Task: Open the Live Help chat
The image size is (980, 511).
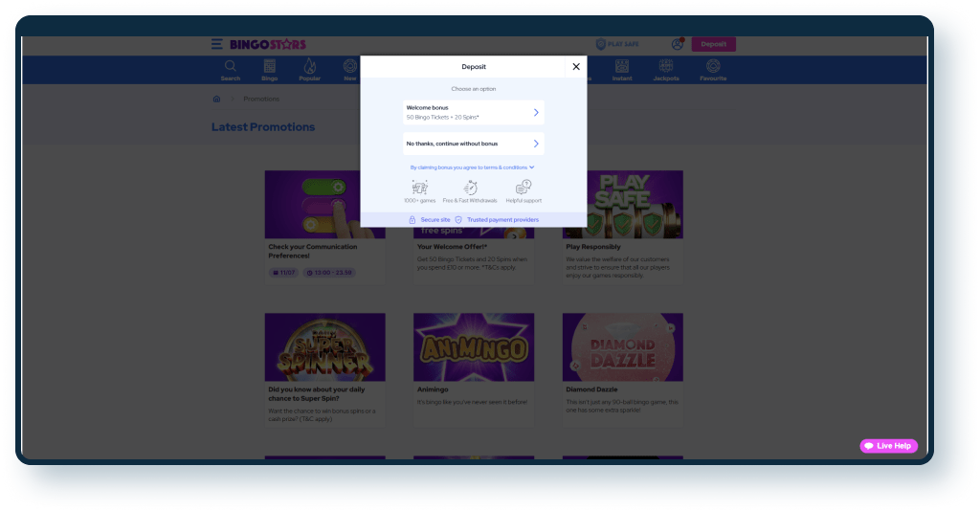Action: pyautogui.click(x=889, y=446)
